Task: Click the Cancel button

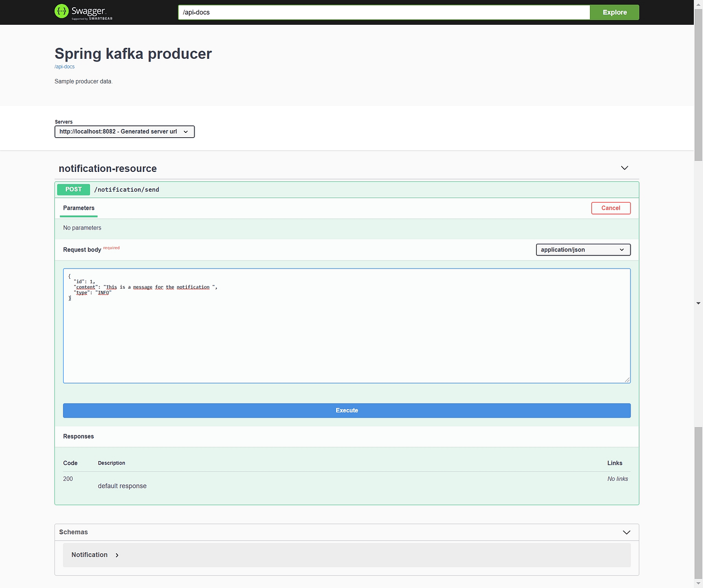Action: coord(611,208)
